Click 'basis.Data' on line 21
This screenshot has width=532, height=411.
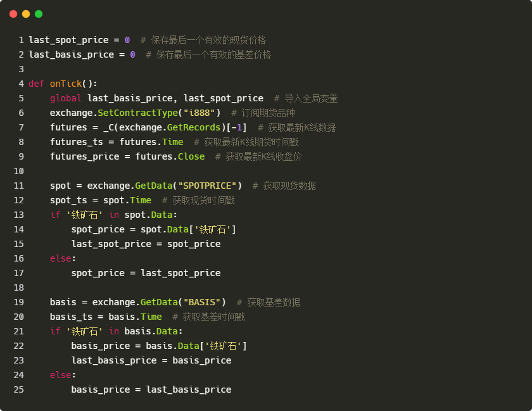click(151, 331)
